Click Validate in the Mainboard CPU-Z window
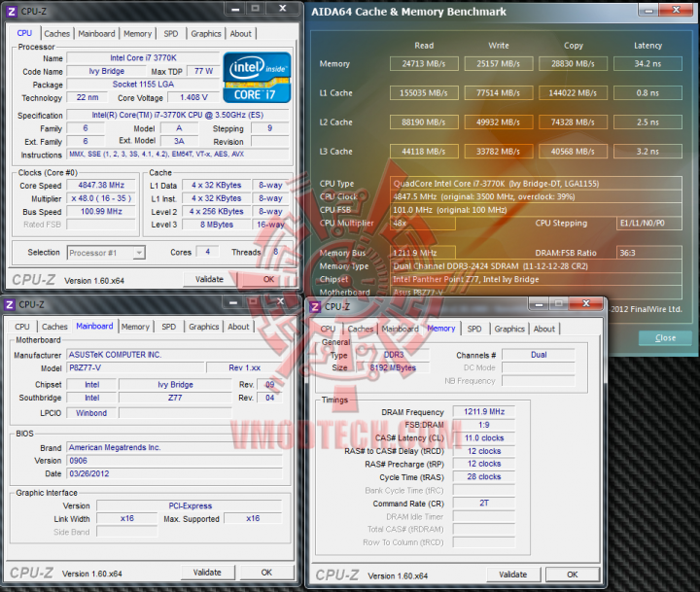 207,573
